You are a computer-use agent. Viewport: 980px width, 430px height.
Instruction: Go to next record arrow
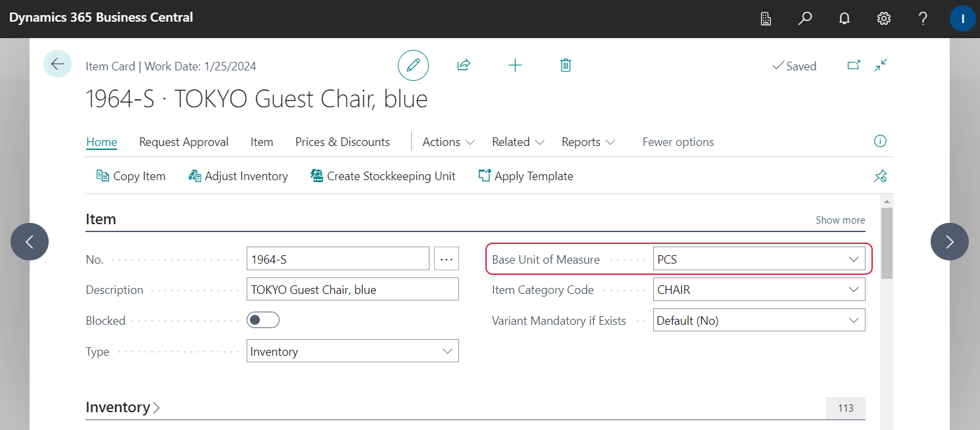click(950, 242)
